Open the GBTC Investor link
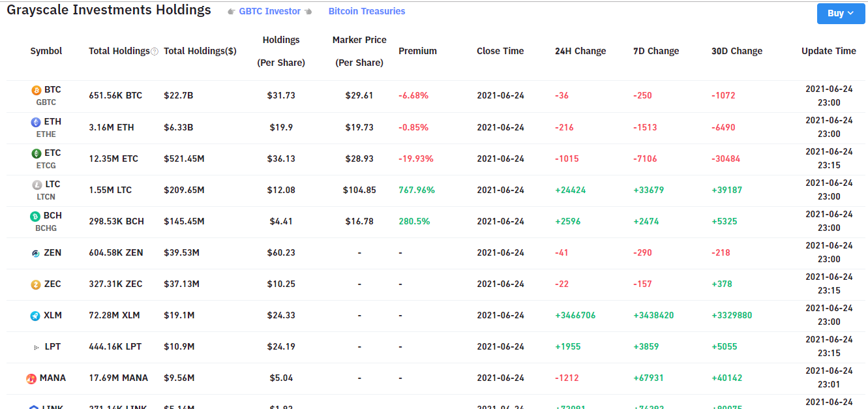The width and height of the screenshot is (868, 409). tap(270, 11)
